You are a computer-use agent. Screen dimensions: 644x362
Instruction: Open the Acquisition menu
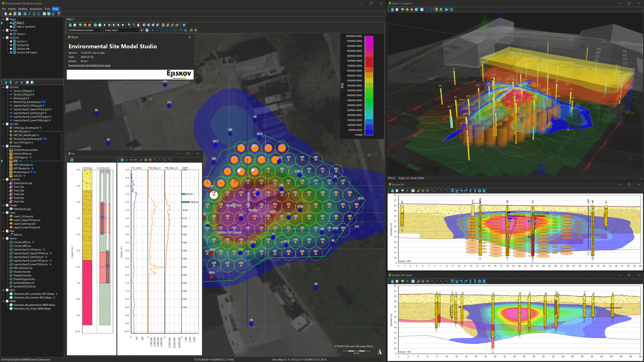pos(36,9)
